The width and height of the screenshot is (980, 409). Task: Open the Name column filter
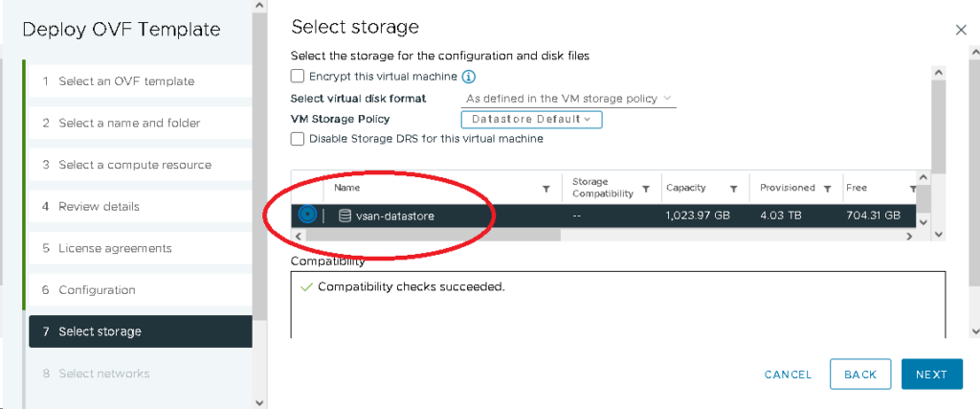click(x=546, y=189)
